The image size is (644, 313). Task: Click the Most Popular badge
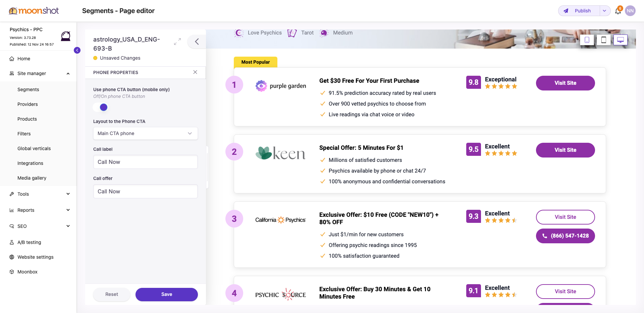coord(256,62)
